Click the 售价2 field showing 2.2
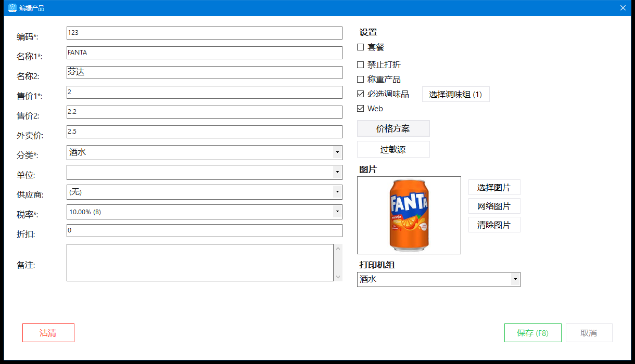Screen dimensions: 635x364 [205, 112]
